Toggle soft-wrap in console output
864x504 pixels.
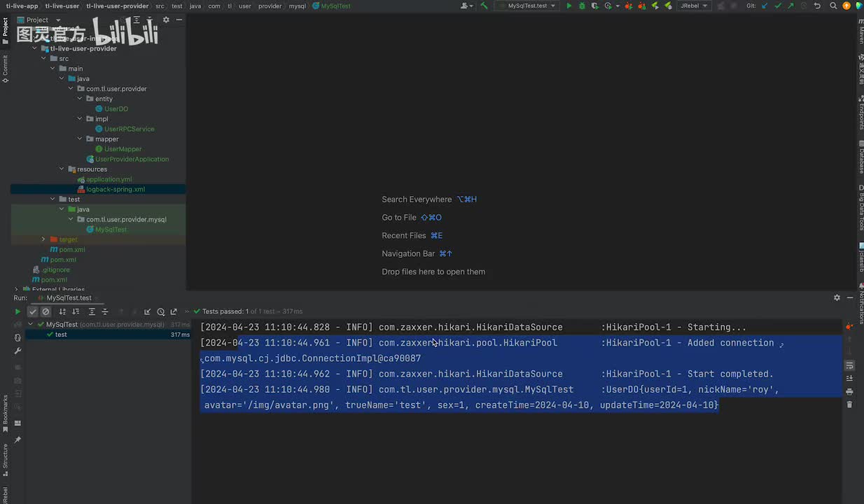[x=849, y=365]
